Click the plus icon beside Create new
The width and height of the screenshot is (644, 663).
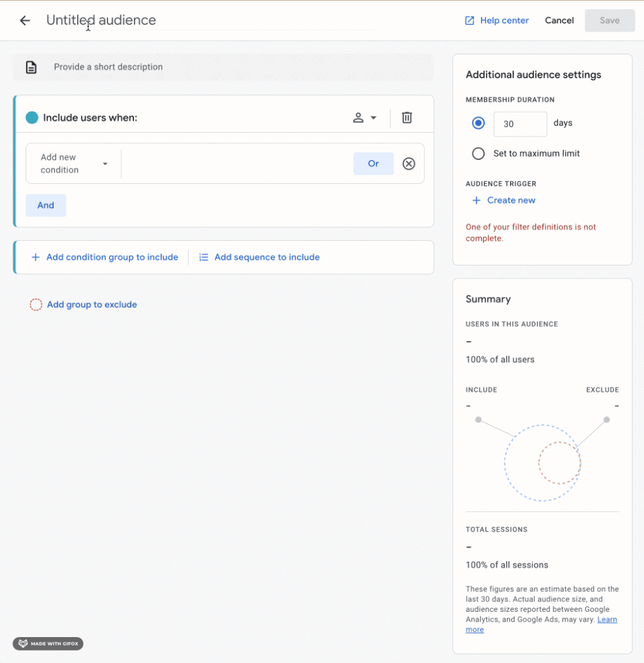pos(476,201)
